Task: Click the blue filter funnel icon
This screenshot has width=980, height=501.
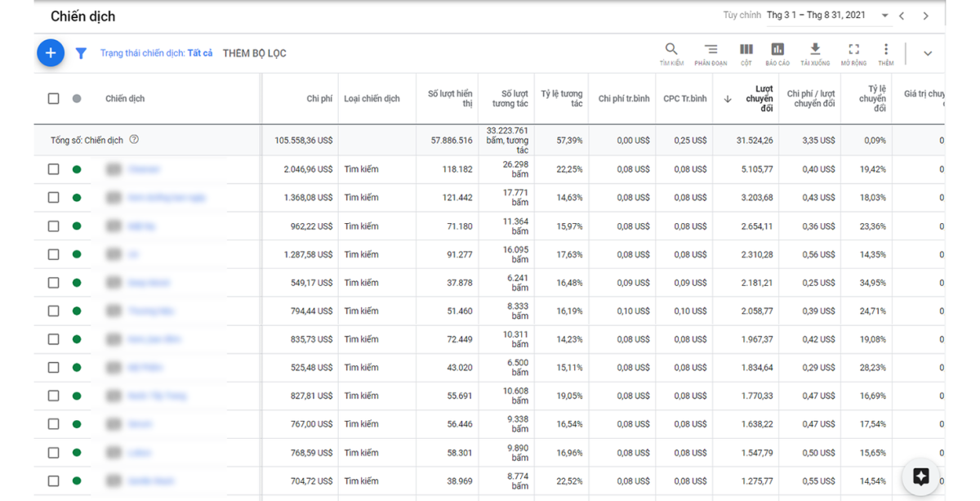Action: [x=81, y=53]
